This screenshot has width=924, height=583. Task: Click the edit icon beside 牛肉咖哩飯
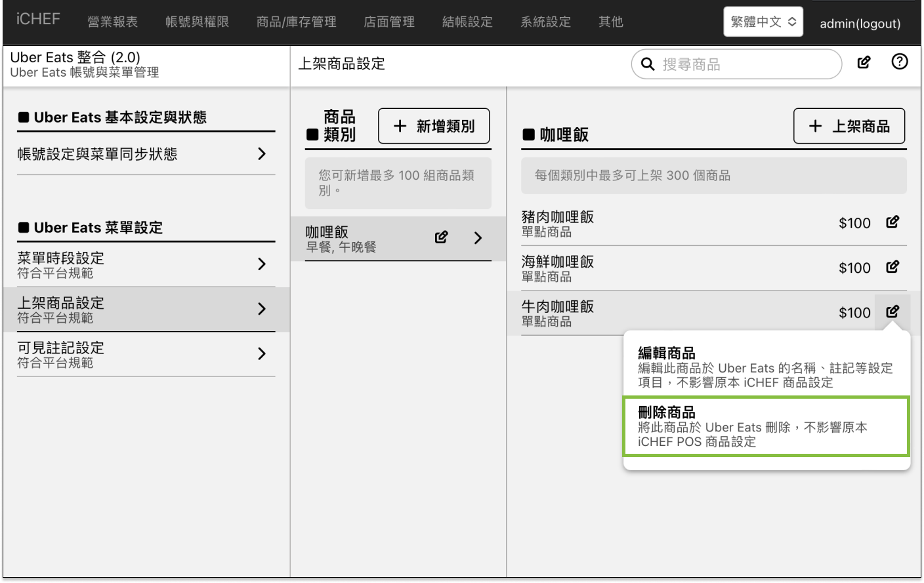point(892,312)
